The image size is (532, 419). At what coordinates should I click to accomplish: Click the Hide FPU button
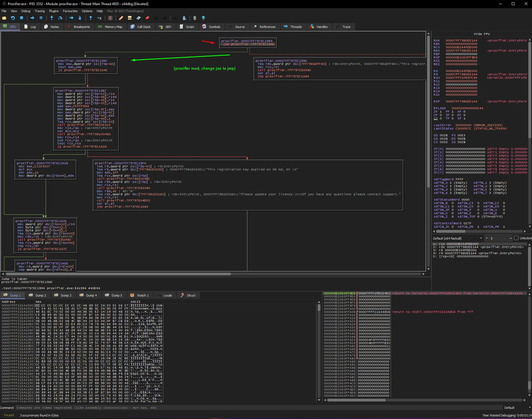click(481, 34)
